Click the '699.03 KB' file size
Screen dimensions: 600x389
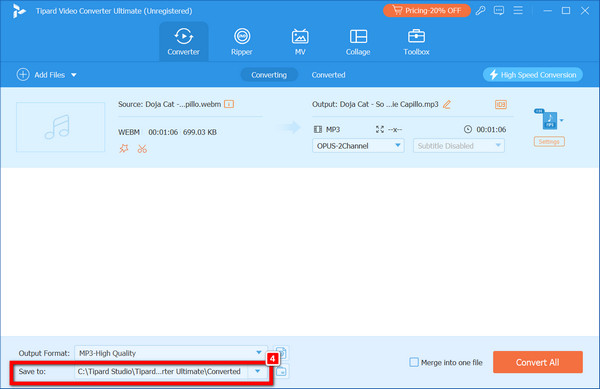tap(200, 132)
